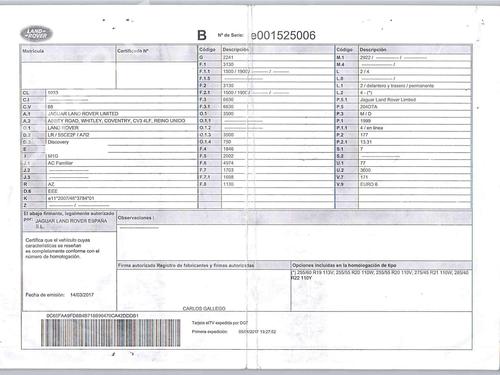
Task: Click value 2002 in row F.5
Action: click(228, 156)
